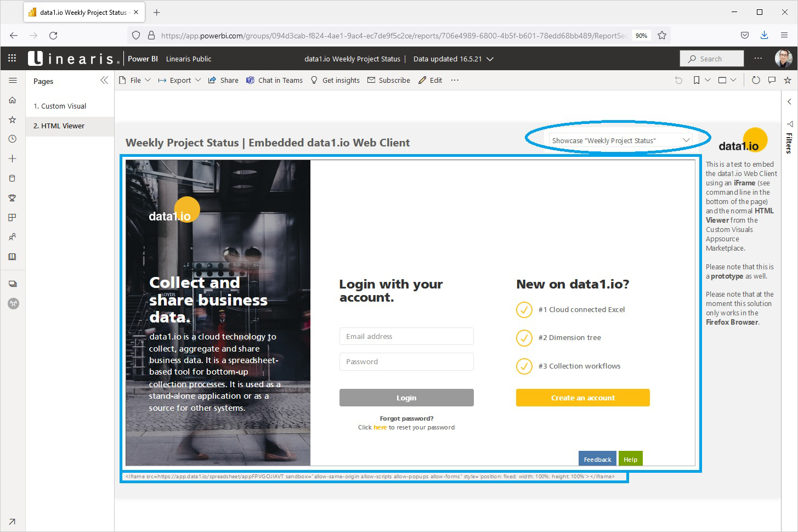
Task: Mark report as favorite with the star icon
Action: click(x=788, y=80)
